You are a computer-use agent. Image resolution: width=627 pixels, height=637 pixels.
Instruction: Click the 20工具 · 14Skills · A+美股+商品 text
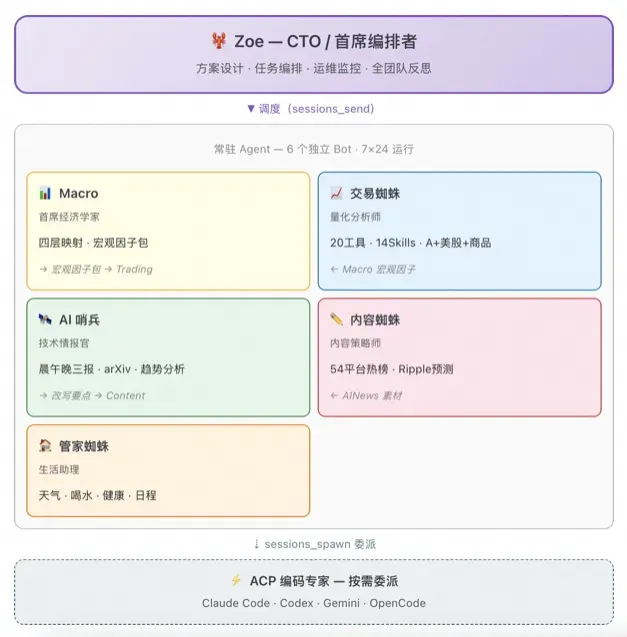pos(410,242)
